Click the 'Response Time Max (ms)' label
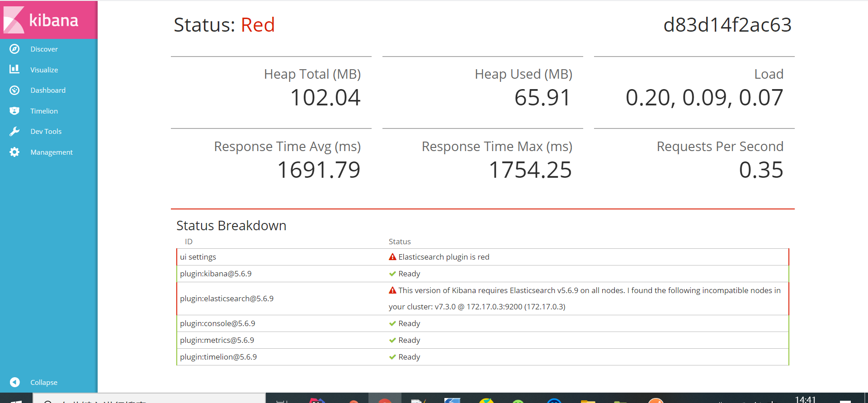This screenshot has width=868, height=403. coord(497,147)
